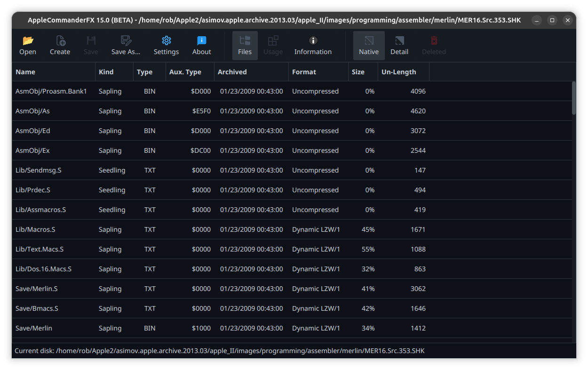Click the $E5F0 aux type cell

click(201, 111)
